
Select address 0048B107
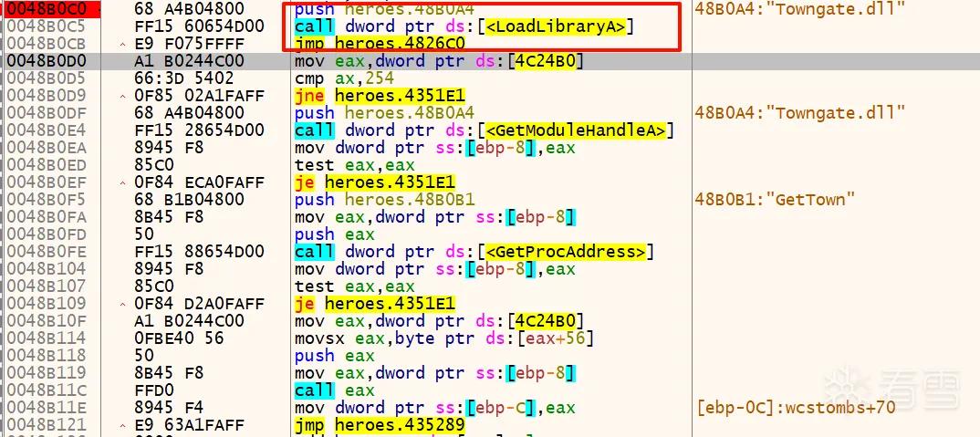click(x=47, y=286)
